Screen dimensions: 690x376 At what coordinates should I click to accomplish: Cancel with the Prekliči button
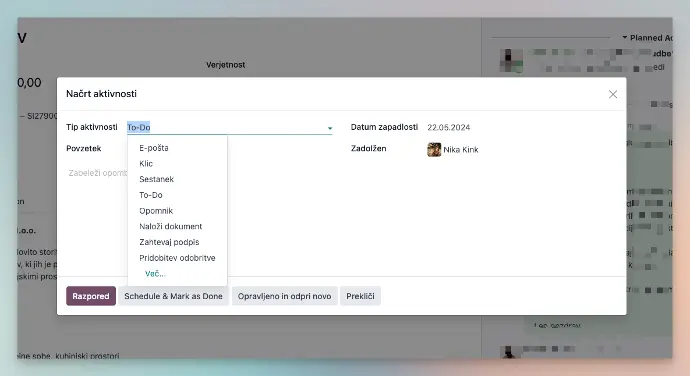(x=360, y=296)
